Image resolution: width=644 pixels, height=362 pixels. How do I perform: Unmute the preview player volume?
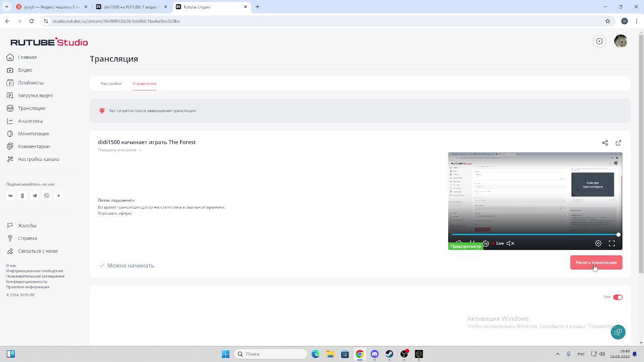pyautogui.click(x=510, y=243)
